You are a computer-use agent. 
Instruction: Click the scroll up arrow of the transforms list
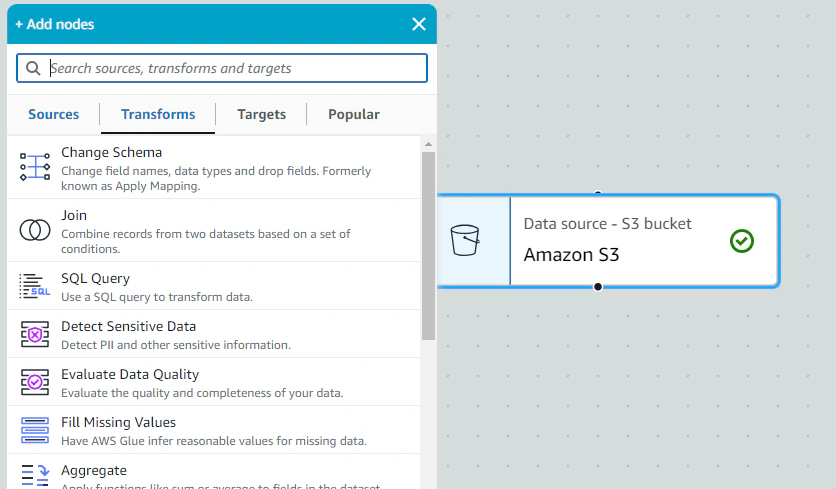428,145
